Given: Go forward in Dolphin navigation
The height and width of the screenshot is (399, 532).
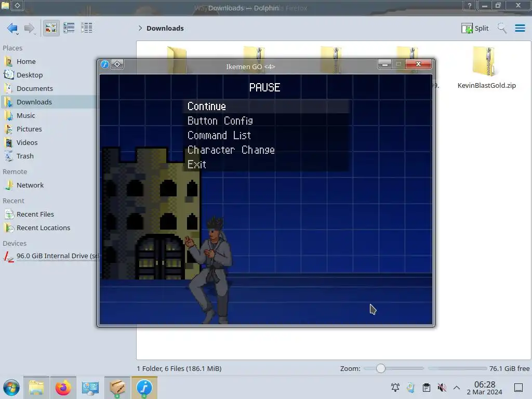Looking at the screenshot, I should tap(29, 28).
